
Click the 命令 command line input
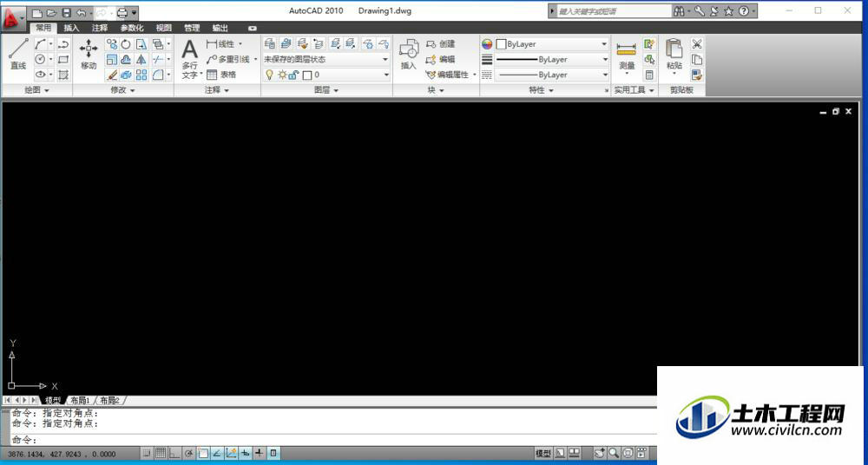(332, 440)
